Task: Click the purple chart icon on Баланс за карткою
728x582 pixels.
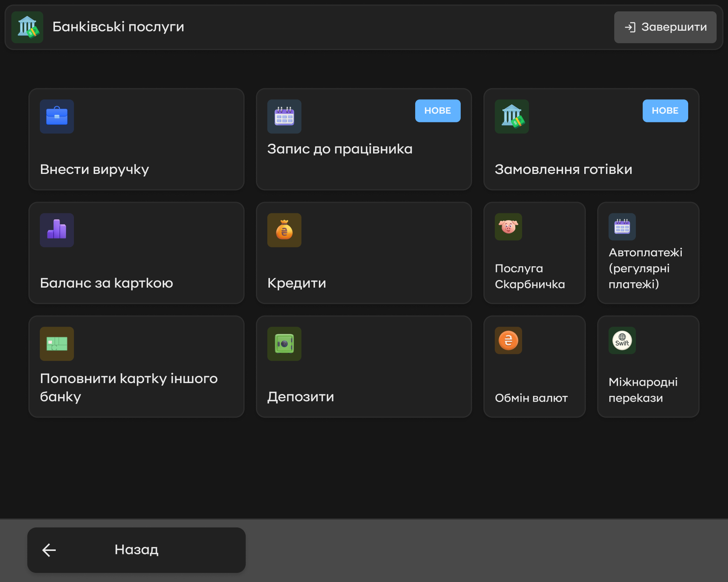Action: 57,230
